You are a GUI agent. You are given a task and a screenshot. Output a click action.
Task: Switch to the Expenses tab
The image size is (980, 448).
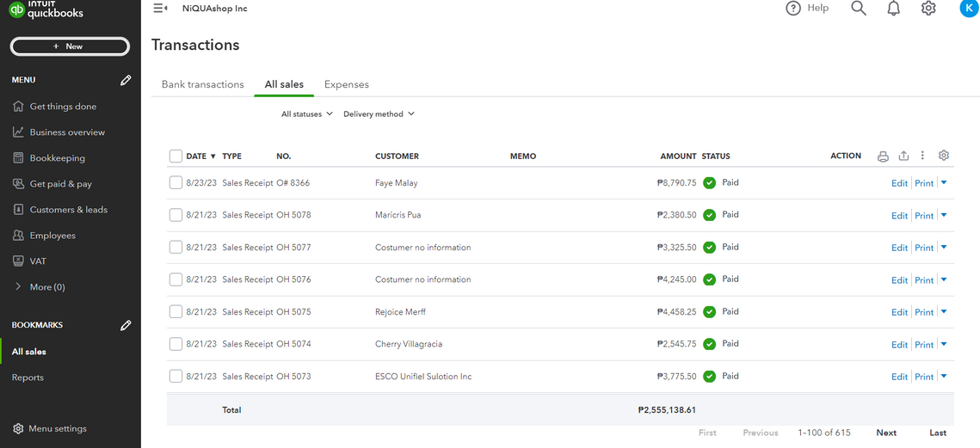346,84
